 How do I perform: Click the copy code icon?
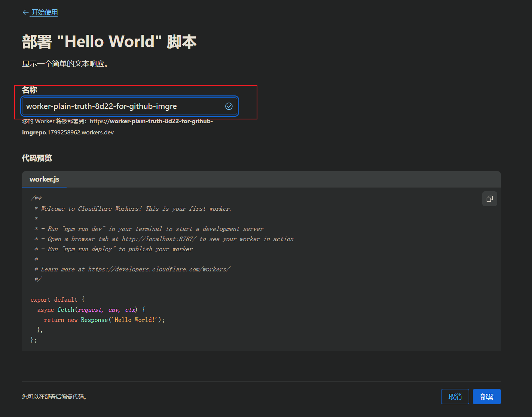point(489,199)
